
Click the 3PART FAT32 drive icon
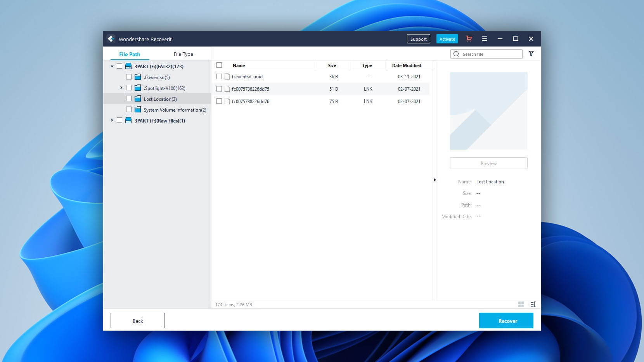(128, 66)
